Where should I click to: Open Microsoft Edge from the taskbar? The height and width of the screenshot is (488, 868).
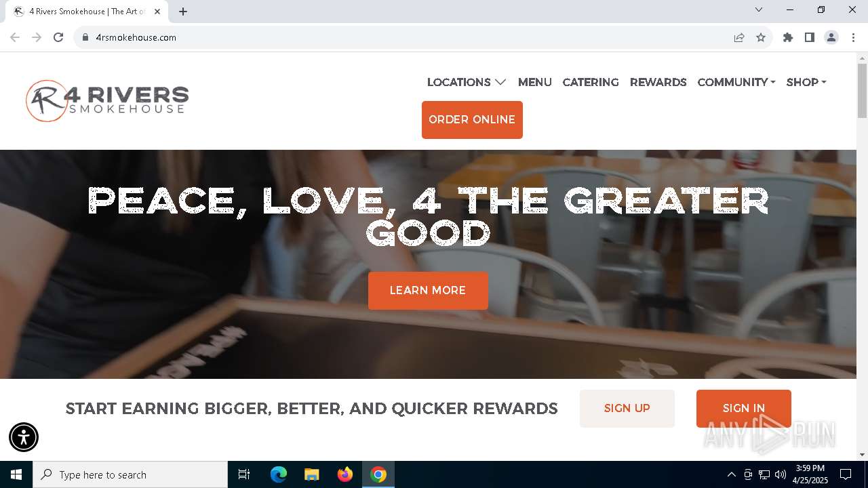click(x=279, y=474)
